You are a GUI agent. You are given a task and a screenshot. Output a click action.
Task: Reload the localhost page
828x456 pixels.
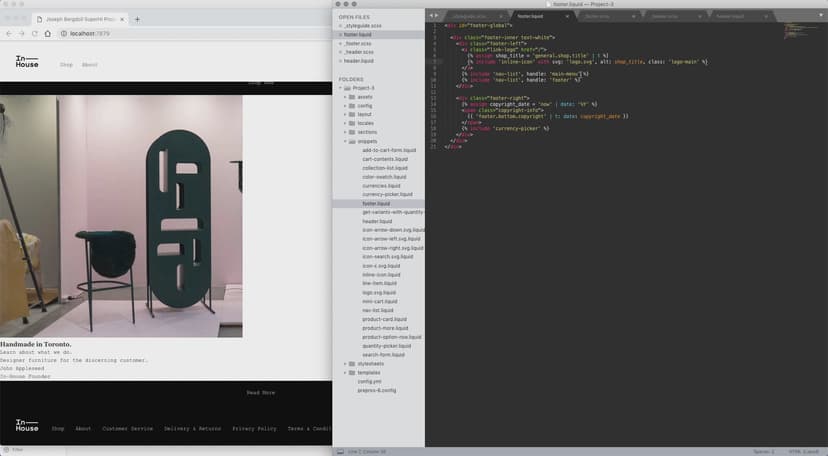point(36,34)
